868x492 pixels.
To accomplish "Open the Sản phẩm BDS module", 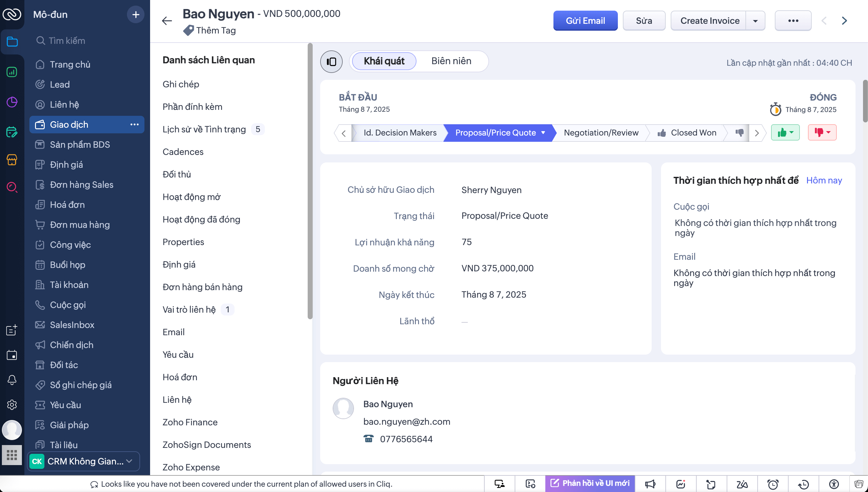I will pos(87,145).
